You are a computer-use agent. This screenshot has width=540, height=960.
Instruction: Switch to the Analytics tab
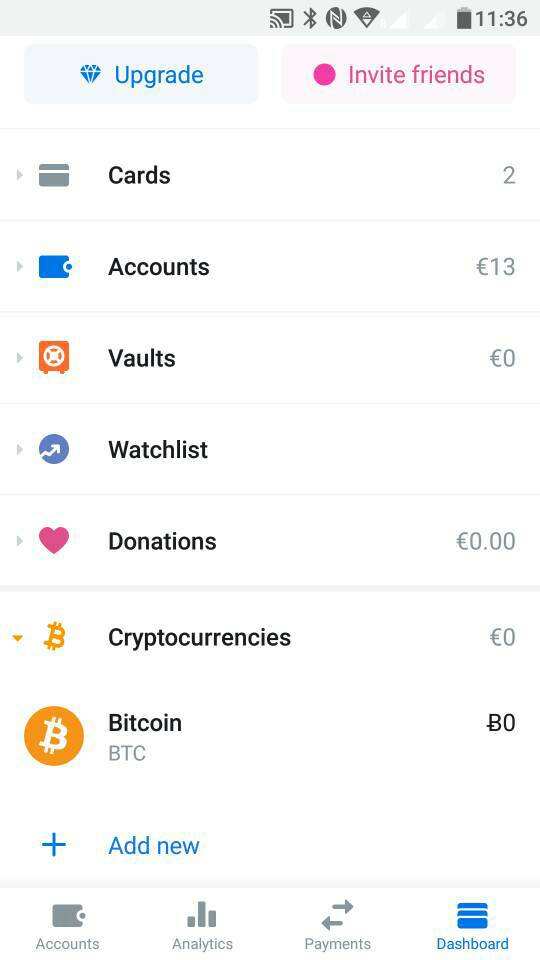[x=202, y=924]
